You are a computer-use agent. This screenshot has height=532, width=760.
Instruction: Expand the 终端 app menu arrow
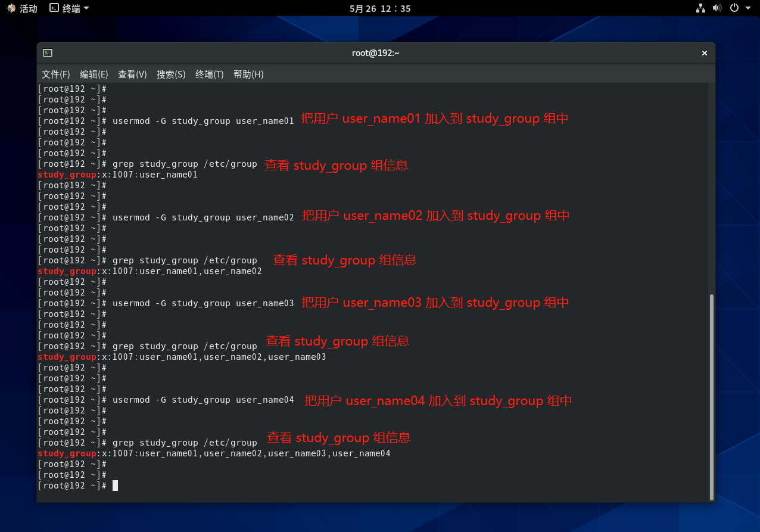pyautogui.click(x=87, y=8)
